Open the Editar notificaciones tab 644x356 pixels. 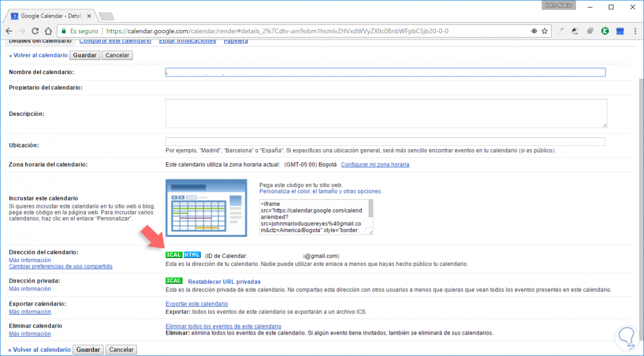click(188, 41)
